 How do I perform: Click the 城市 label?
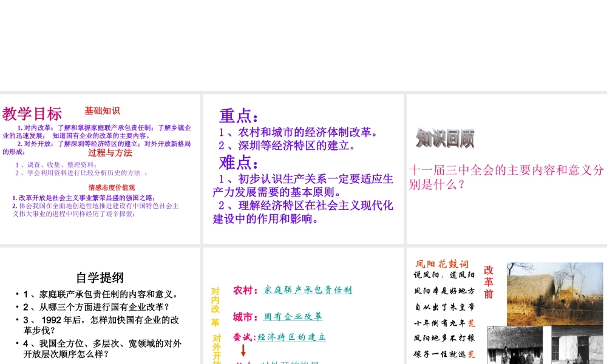point(245,317)
